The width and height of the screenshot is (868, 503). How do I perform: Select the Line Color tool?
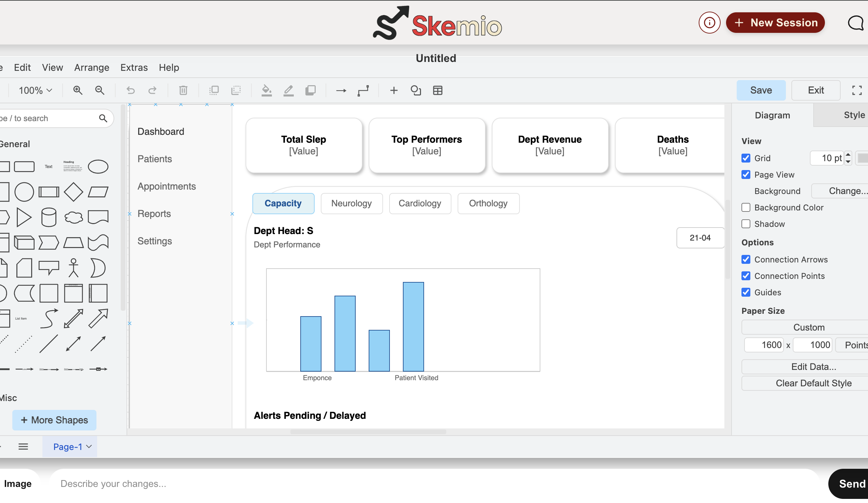(x=288, y=90)
